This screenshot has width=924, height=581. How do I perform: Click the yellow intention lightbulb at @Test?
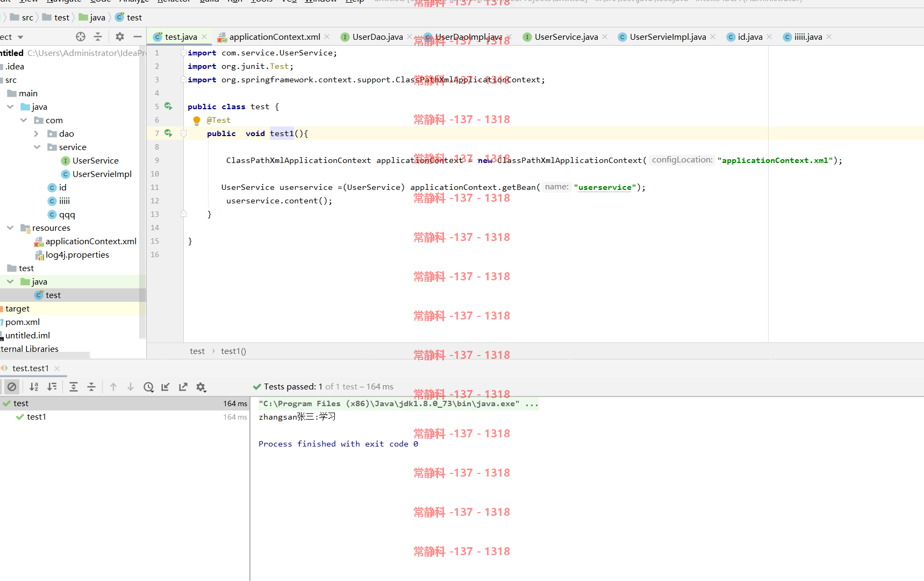[197, 121]
